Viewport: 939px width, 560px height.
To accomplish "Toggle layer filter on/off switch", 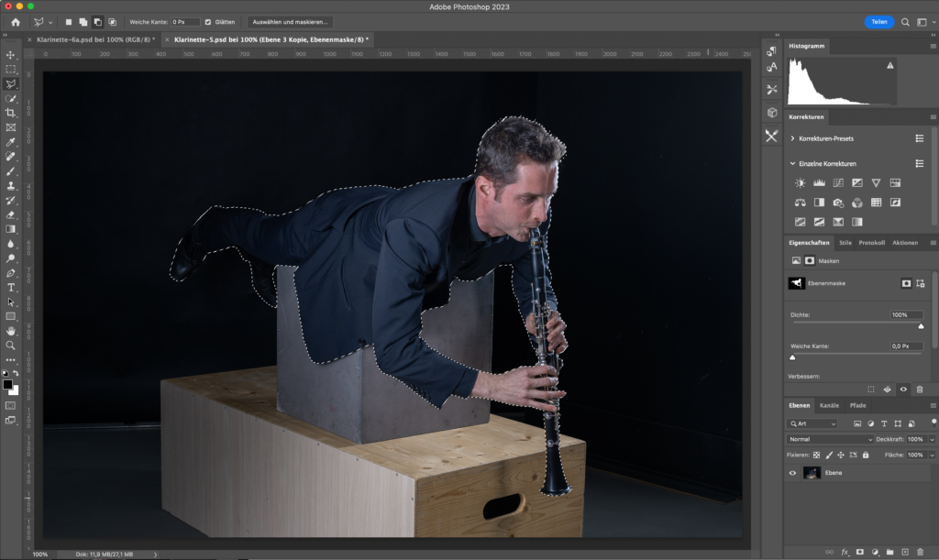I will click(x=933, y=423).
